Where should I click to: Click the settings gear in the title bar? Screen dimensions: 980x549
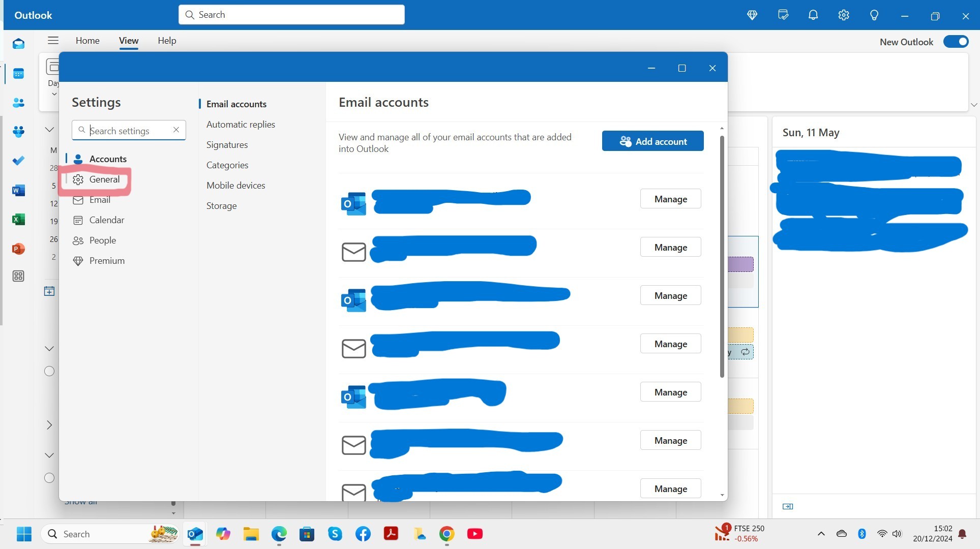844,15
